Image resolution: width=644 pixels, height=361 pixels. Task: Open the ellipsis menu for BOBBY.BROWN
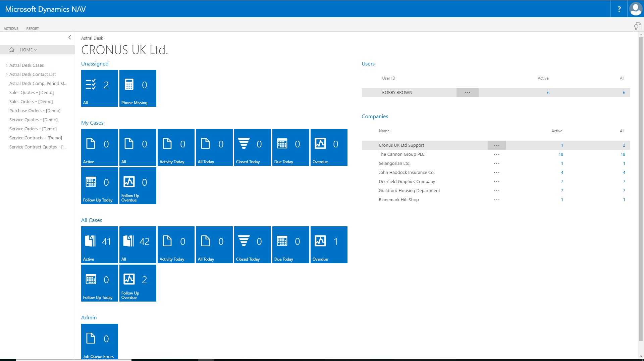467,93
